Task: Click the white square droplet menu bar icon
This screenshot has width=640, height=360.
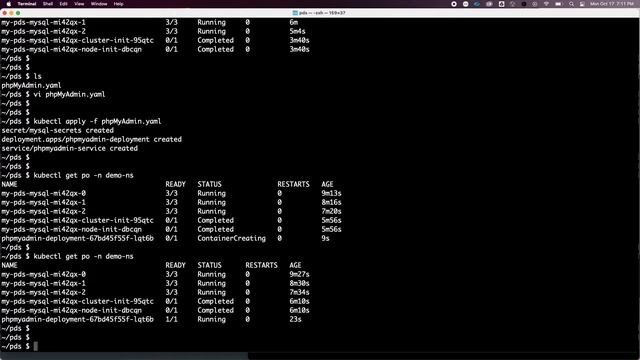Action: [x=501, y=4]
